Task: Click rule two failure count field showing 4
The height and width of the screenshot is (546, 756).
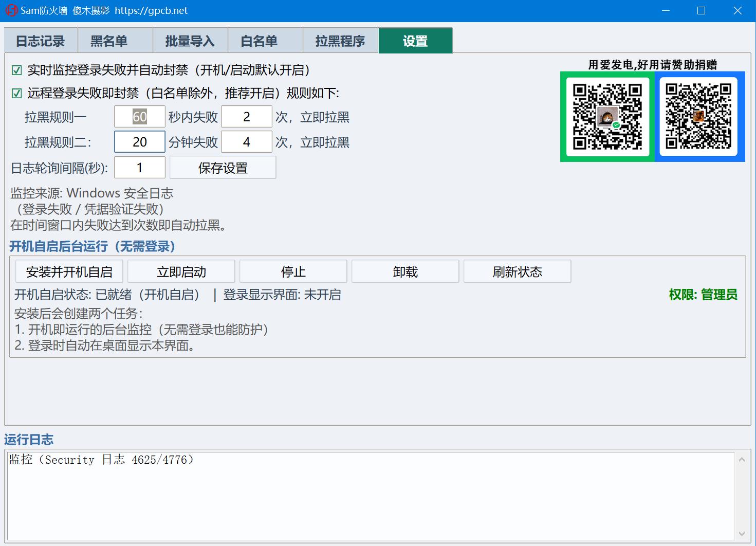Action: (247, 142)
